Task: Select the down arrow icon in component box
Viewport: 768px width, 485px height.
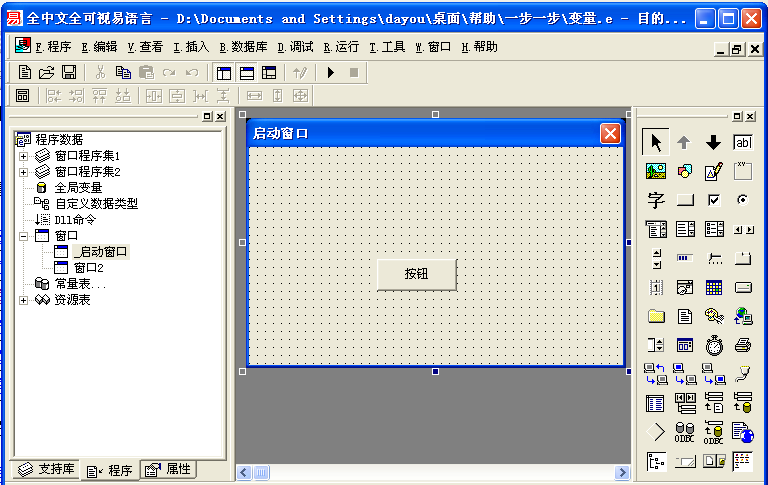Action: (714, 143)
